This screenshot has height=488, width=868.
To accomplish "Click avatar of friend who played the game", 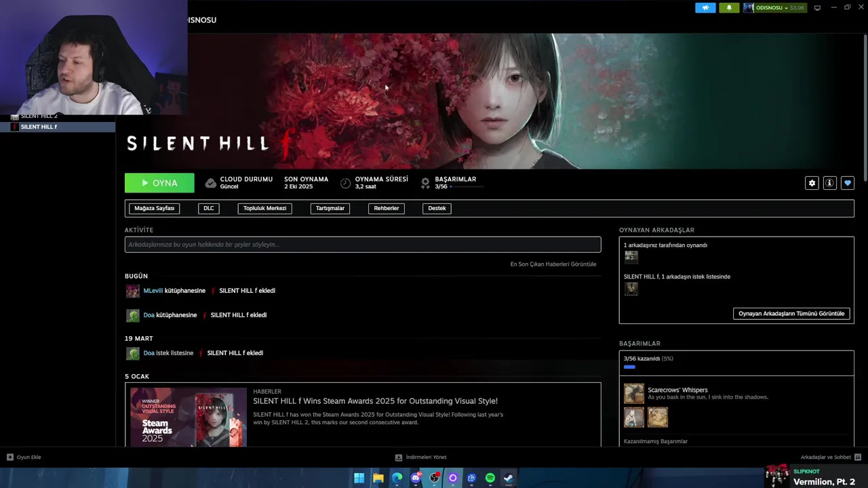I will pos(631,257).
